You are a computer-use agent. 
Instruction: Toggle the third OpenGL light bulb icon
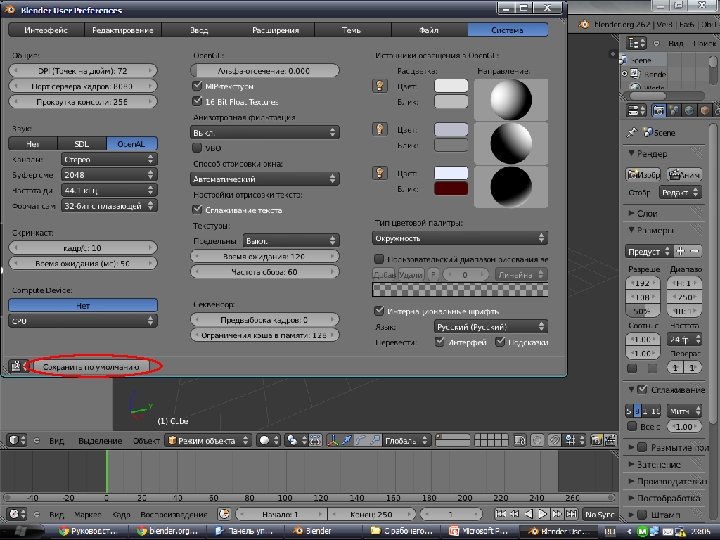(x=380, y=173)
